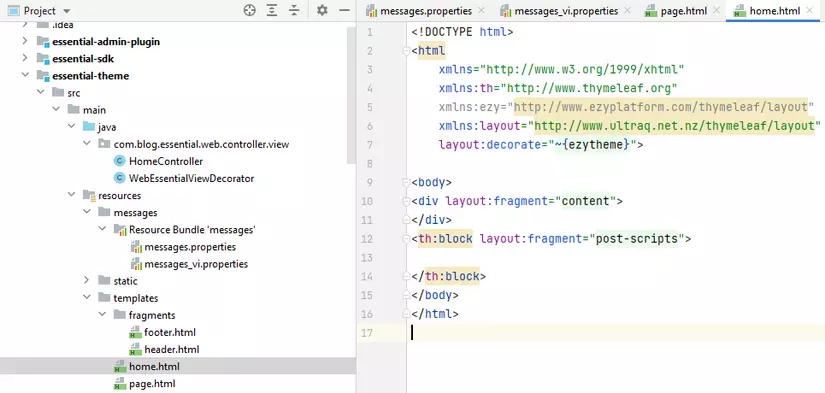Fold the th:block tag at line 12

click(406, 239)
